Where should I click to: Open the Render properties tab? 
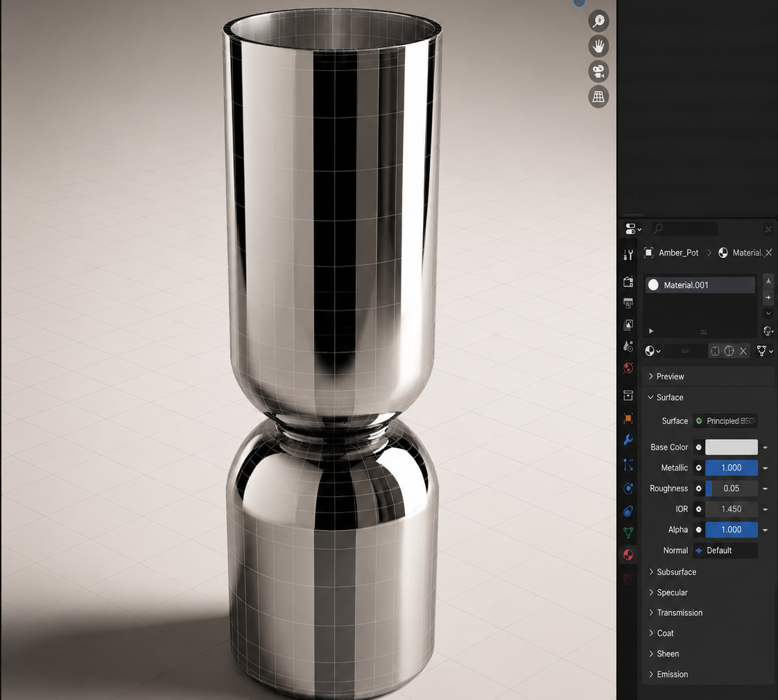[x=628, y=282]
